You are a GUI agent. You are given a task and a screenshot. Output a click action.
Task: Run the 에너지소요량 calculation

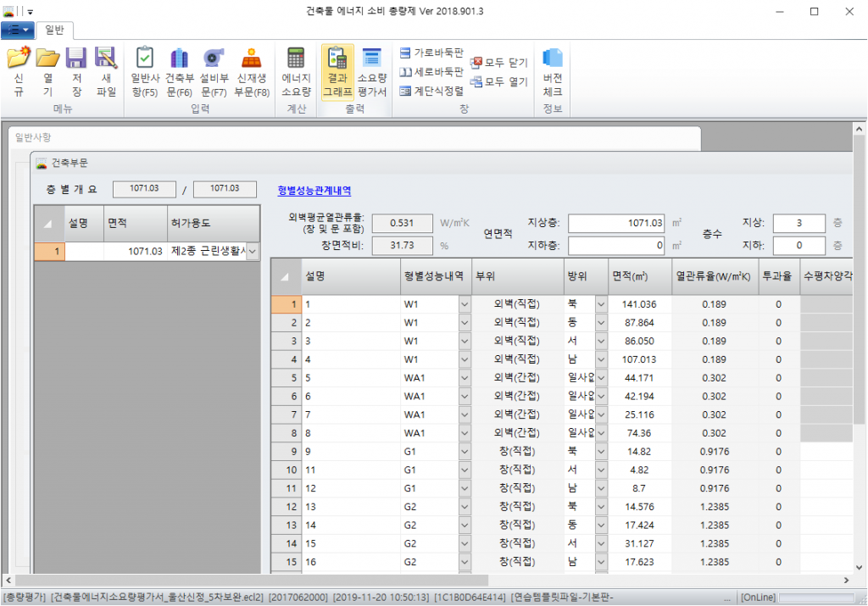[296, 71]
